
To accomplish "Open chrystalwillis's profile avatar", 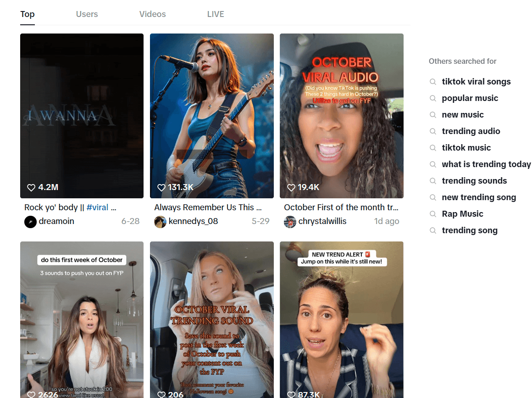I will (x=290, y=221).
